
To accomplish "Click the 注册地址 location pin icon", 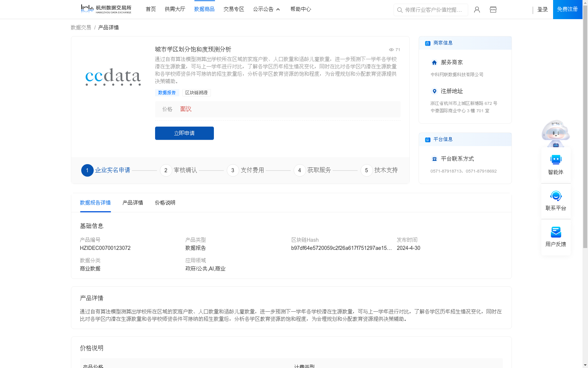I will pyautogui.click(x=434, y=91).
